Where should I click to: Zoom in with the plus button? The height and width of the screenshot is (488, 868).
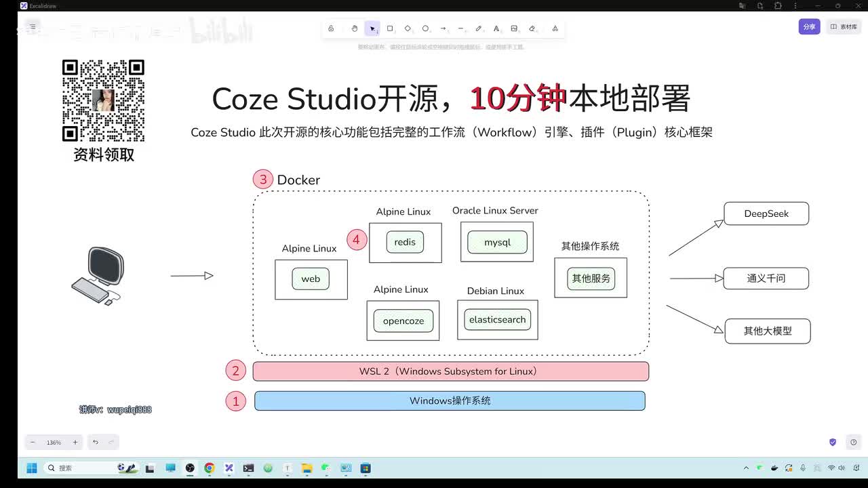point(75,442)
